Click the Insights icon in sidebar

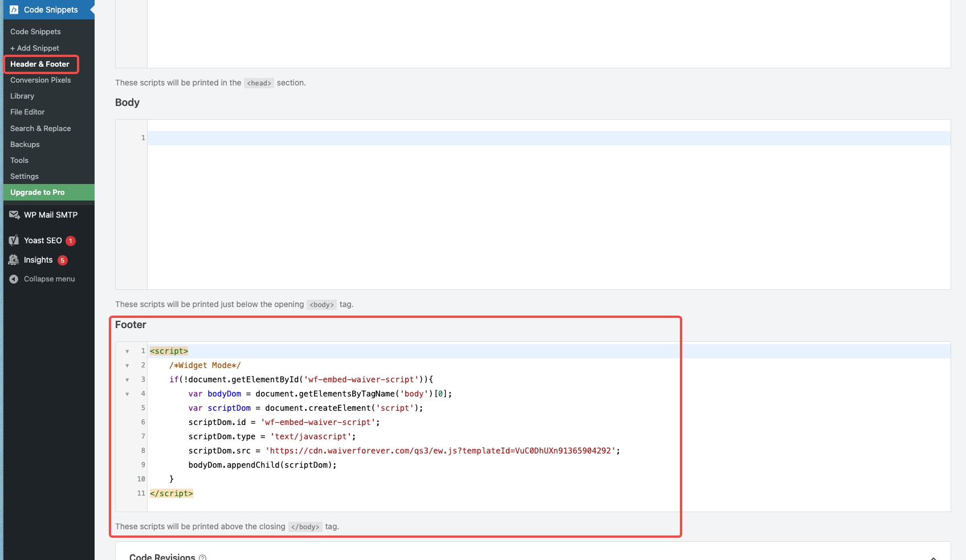[14, 260]
